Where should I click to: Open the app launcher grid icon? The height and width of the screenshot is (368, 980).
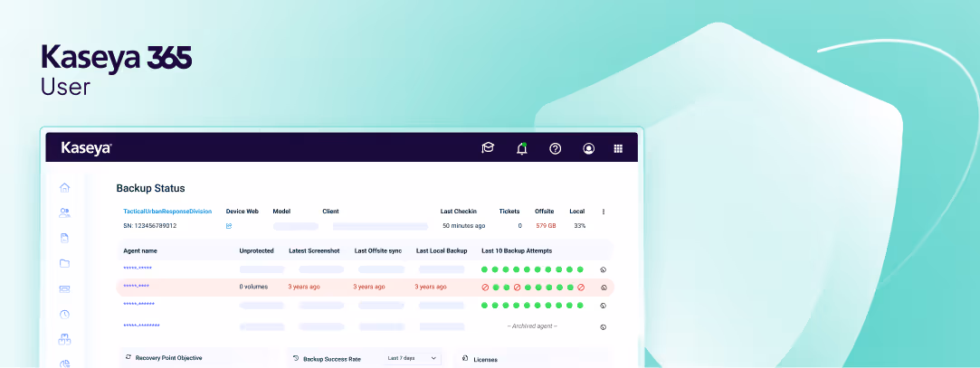618,148
